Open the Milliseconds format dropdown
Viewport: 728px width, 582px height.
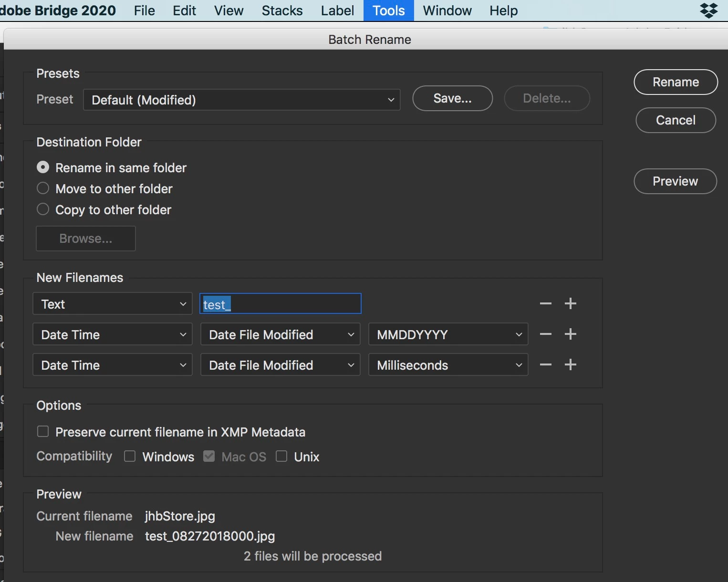tap(448, 365)
